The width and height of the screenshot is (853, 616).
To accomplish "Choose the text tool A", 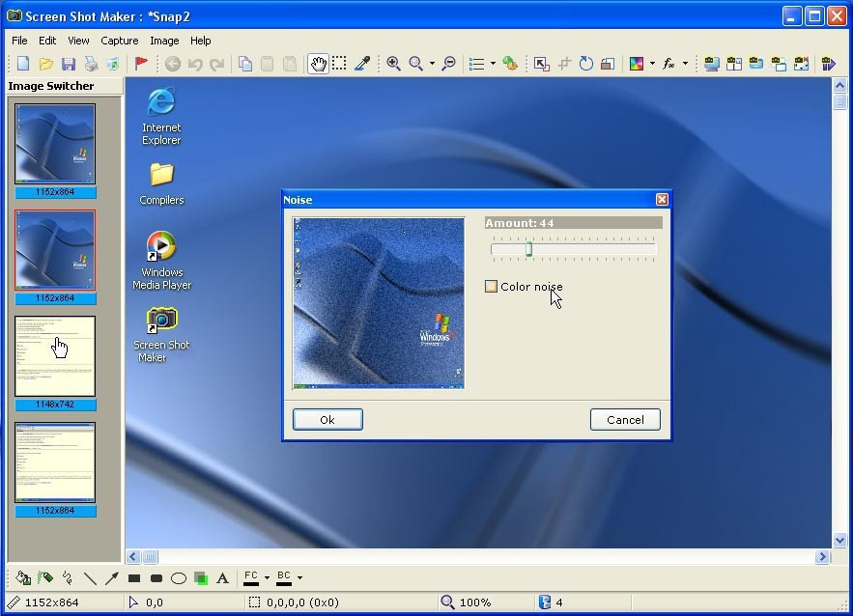I will [x=222, y=578].
